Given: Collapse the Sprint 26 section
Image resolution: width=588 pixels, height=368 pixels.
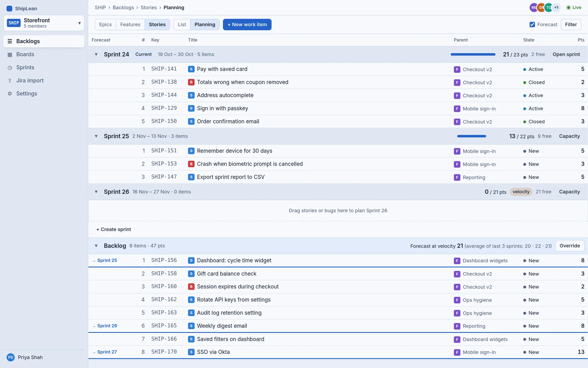Looking at the screenshot, I should tap(96, 192).
